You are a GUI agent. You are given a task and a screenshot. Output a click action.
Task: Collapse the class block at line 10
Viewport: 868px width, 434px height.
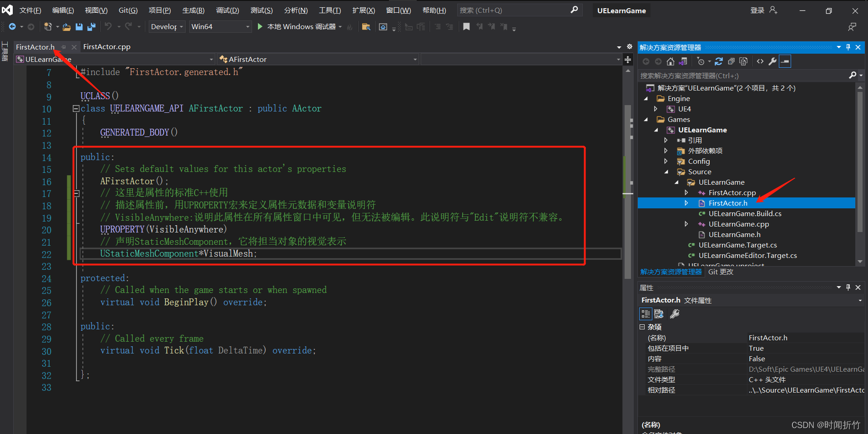(76, 108)
